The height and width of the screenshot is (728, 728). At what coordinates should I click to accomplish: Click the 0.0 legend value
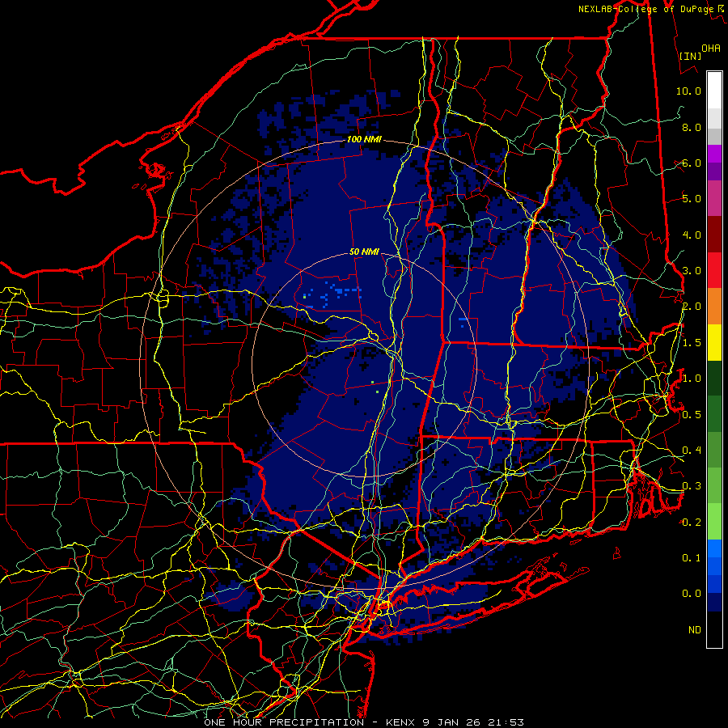692,594
